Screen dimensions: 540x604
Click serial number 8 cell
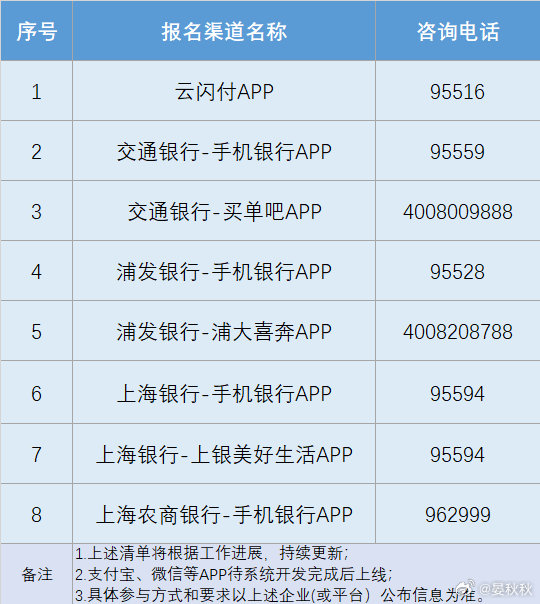coord(37,514)
